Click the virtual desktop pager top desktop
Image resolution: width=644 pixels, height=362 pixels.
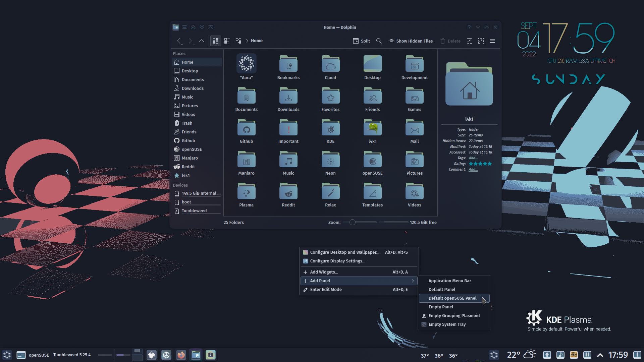(137, 351)
